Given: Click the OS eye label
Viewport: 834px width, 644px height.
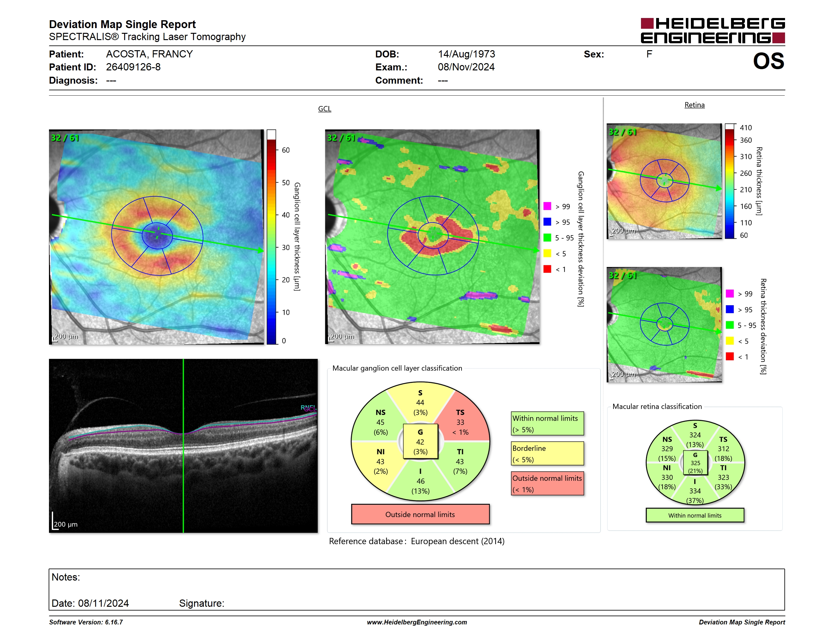Looking at the screenshot, I should coord(768,61).
